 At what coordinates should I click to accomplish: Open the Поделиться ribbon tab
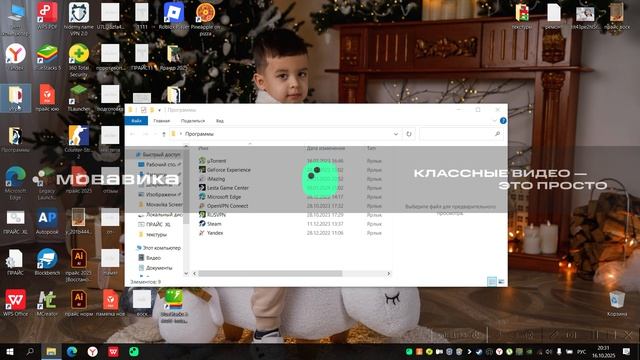pos(193,121)
